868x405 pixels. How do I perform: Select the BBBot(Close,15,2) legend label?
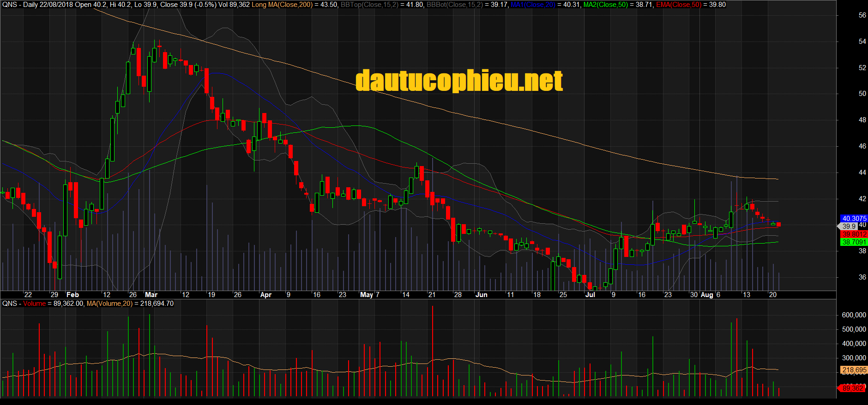click(454, 5)
